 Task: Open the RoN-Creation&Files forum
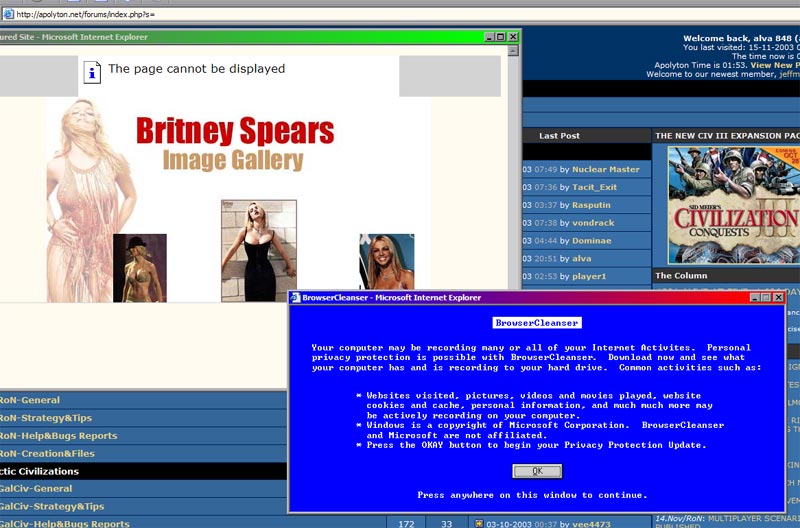(x=47, y=454)
